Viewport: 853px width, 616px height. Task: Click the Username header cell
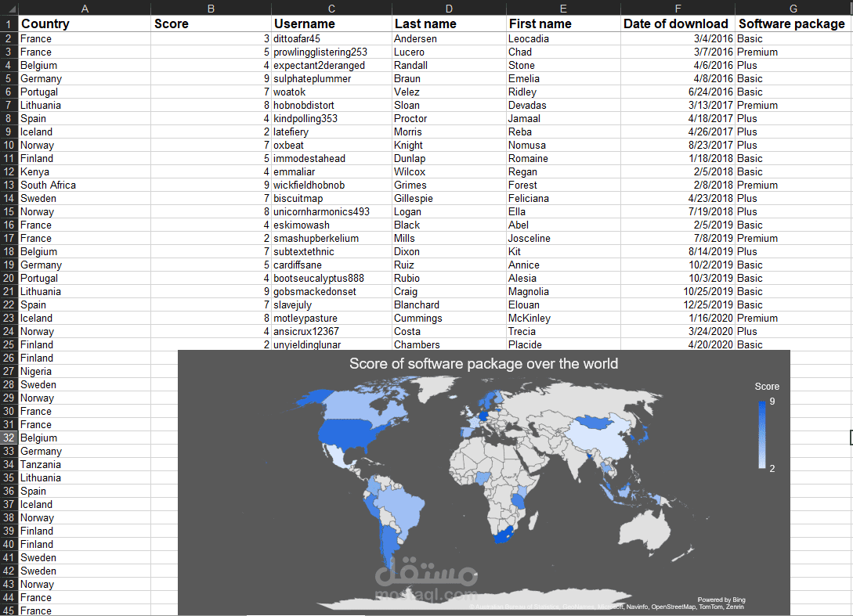tap(331, 23)
